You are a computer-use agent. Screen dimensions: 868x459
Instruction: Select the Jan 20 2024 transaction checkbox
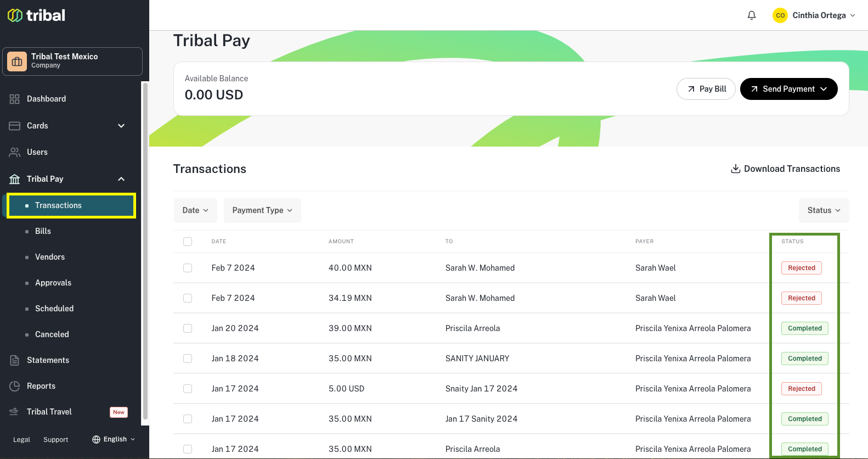pyautogui.click(x=188, y=328)
